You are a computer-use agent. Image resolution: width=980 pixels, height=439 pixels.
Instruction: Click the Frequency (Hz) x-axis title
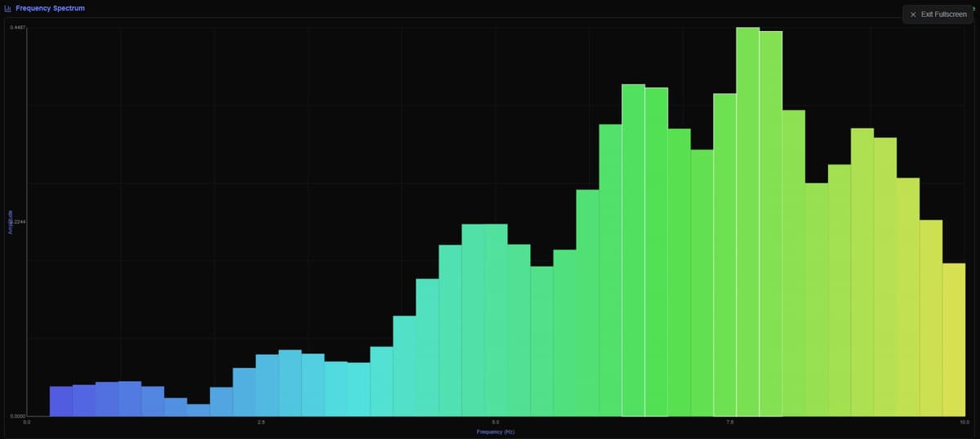pyautogui.click(x=496, y=432)
